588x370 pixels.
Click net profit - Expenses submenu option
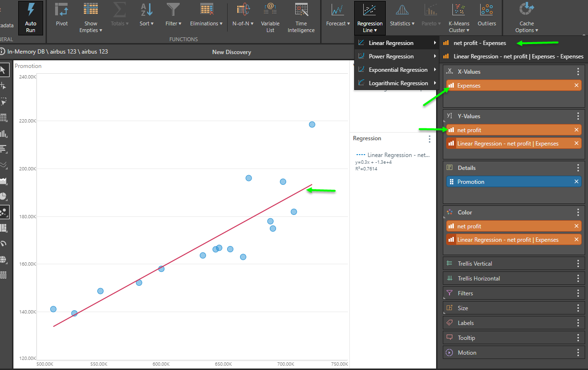480,43
